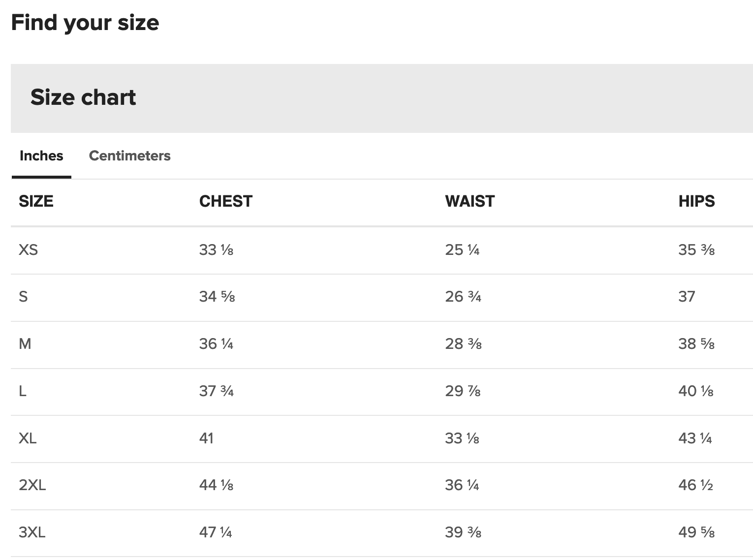This screenshot has width=753, height=560.
Task: Select the XS size row label
Action: tap(28, 249)
